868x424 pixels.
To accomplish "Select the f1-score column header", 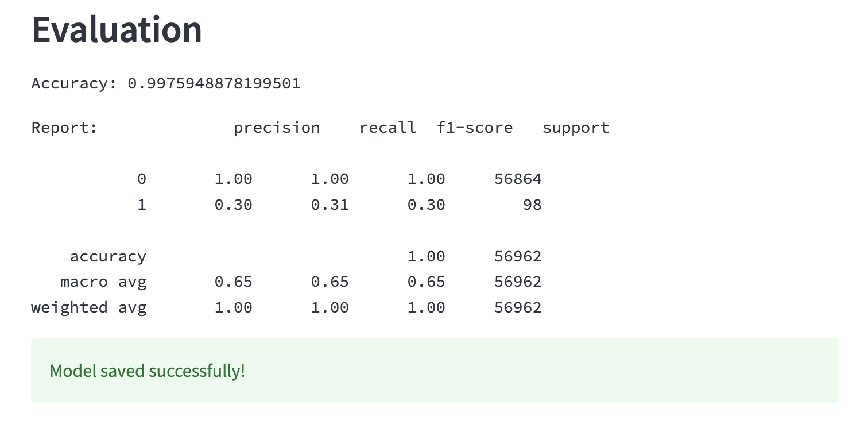I will 475,128.
